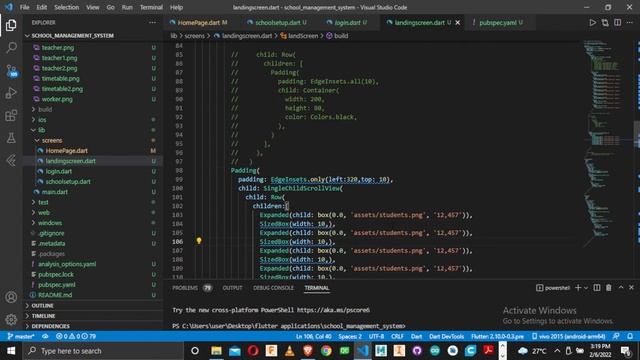Screen dimensions: 640x360
Task: Close the landingscreen.dart tab
Action: pos(458,23)
